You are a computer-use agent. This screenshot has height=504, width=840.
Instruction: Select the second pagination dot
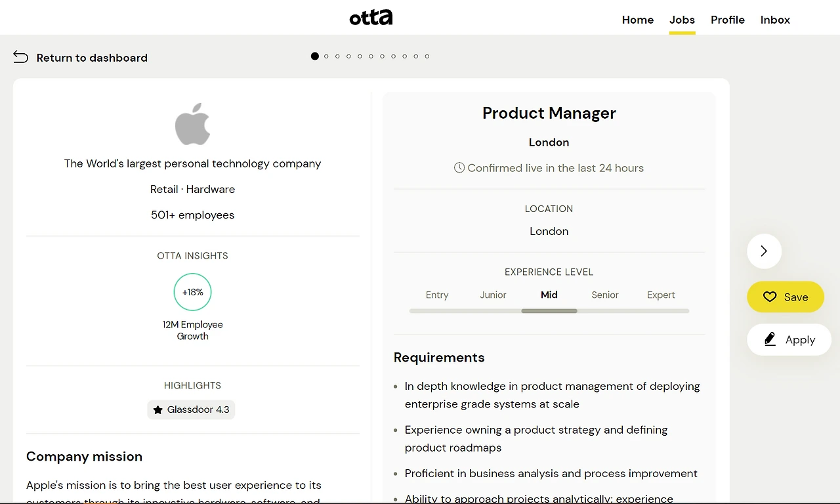tap(326, 56)
